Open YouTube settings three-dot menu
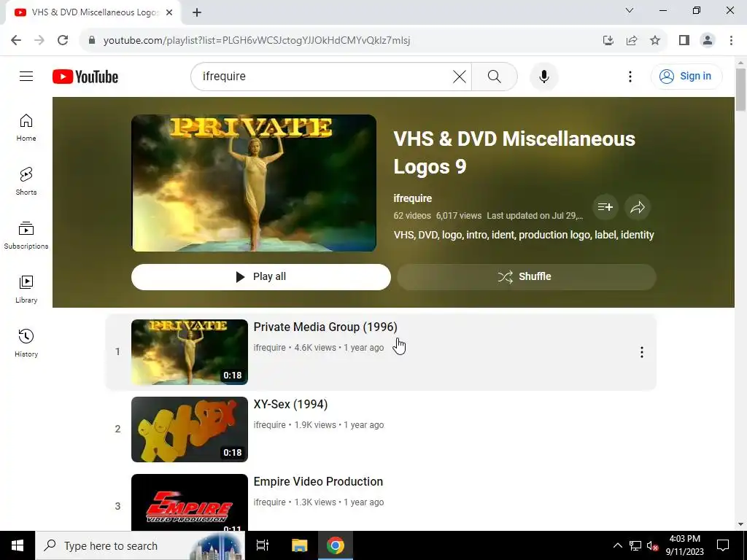This screenshot has width=747, height=560. pyautogui.click(x=630, y=76)
